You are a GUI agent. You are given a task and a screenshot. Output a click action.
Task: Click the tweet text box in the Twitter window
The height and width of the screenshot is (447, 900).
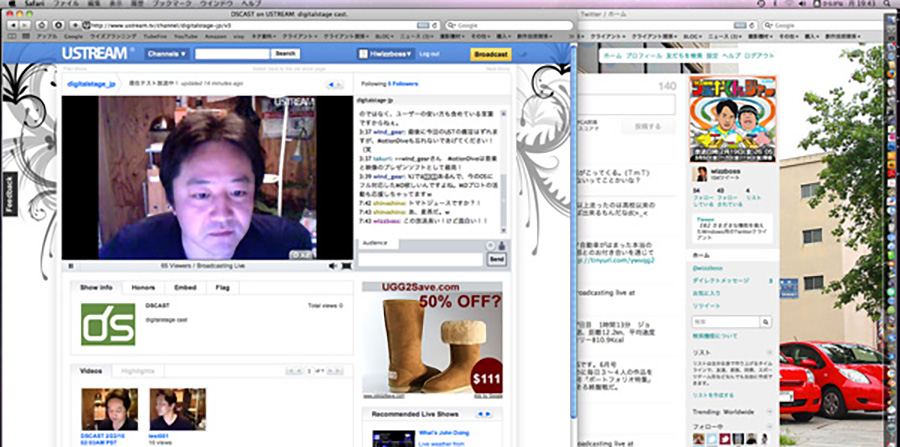pos(627,104)
